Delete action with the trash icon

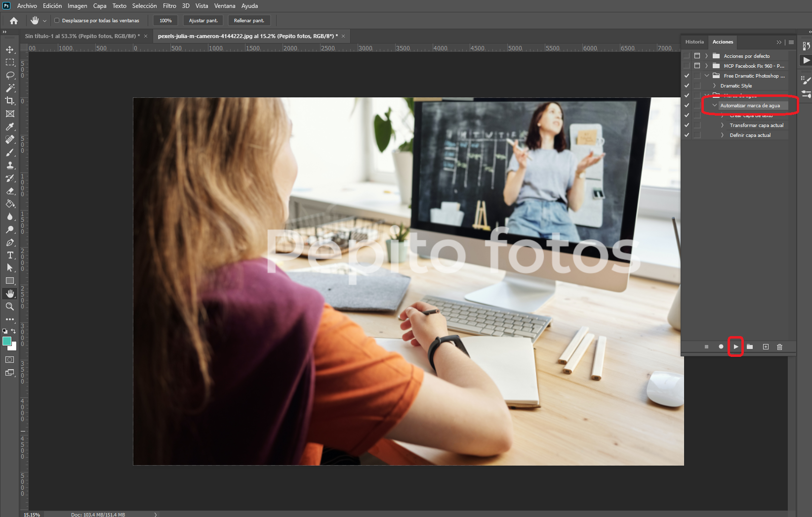(x=779, y=347)
